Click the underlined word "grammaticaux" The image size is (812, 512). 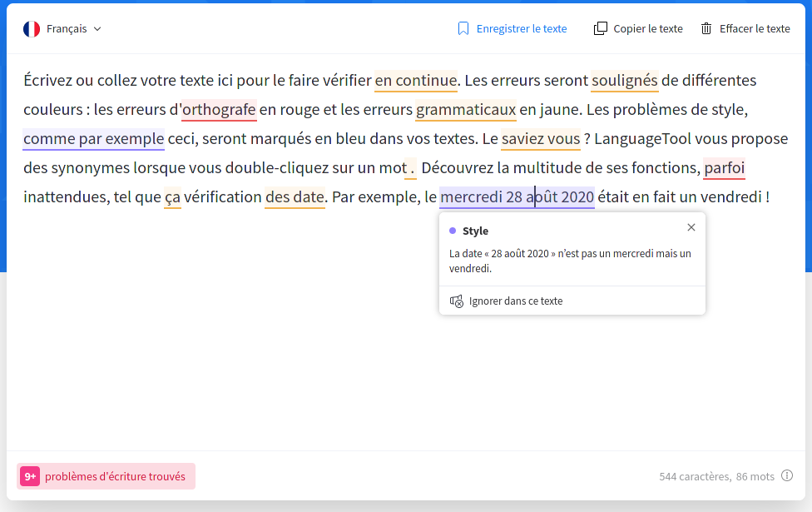(x=466, y=109)
